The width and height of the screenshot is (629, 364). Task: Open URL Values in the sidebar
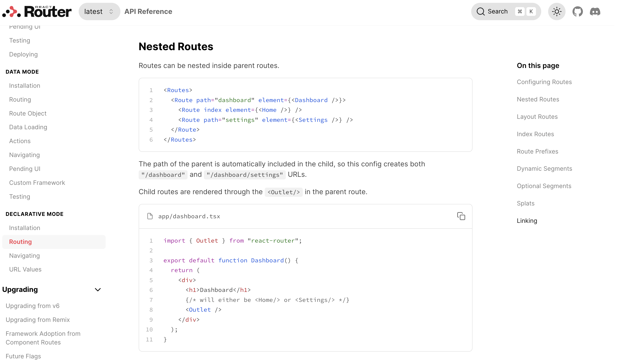(25, 269)
